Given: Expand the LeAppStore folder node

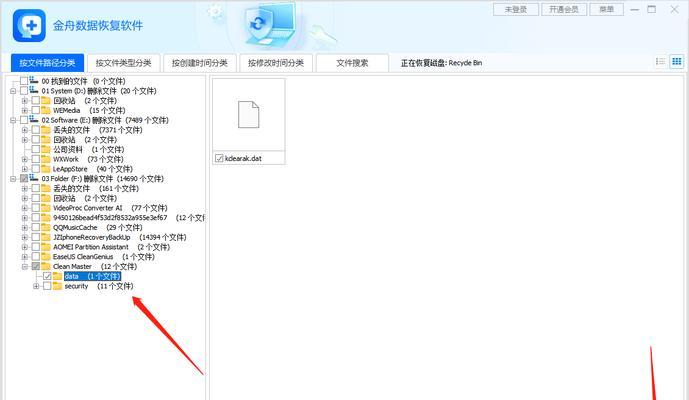Looking at the screenshot, I should point(25,169).
